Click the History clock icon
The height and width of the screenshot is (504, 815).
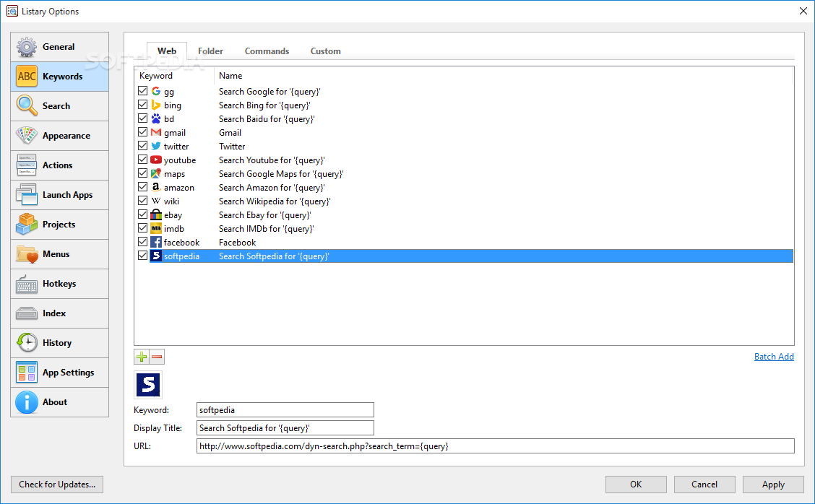[27, 343]
